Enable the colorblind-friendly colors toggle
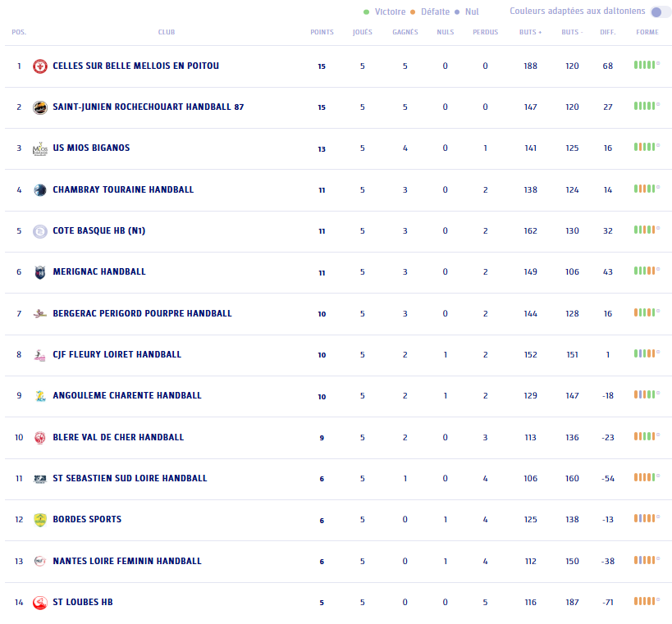 660,11
